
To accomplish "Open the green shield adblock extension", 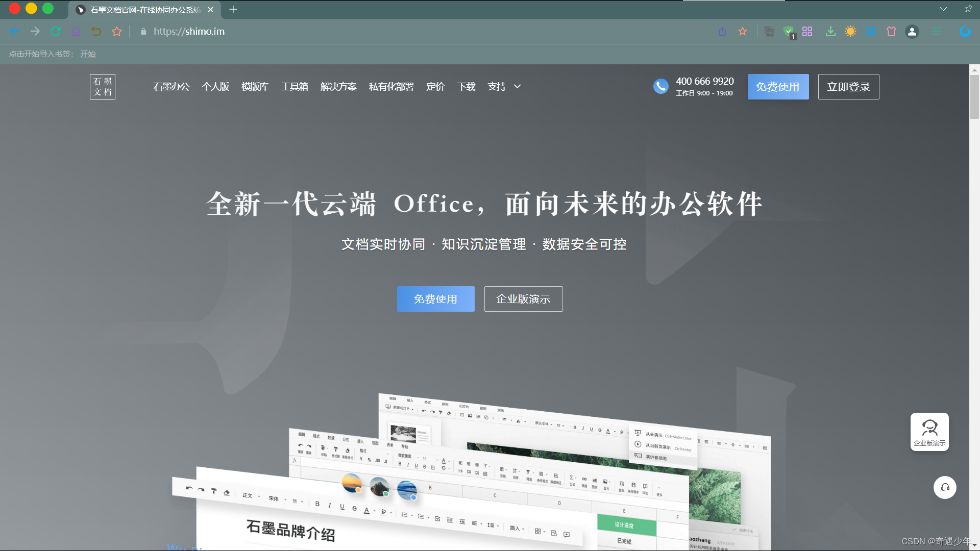I will pyautogui.click(x=789, y=32).
